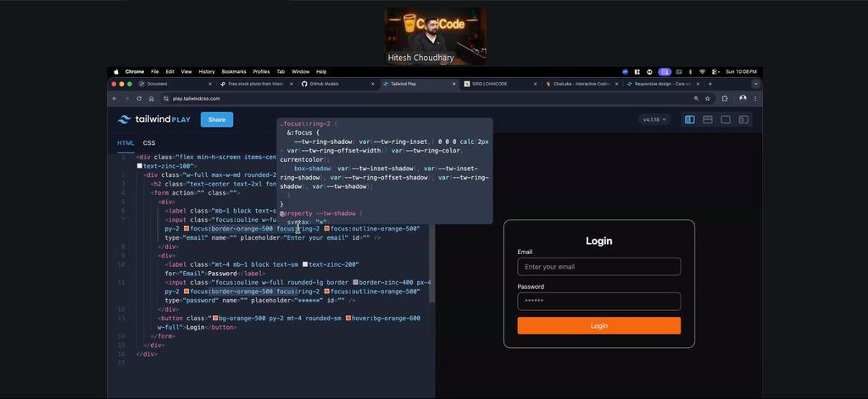This screenshot has width=868, height=399.
Task: Close the GRID | CHAICODE tab
Action: tap(536, 84)
